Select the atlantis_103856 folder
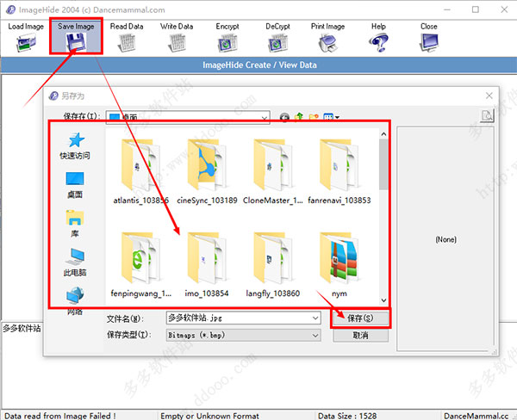Viewport: 517px width, 420px height. click(140, 171)
